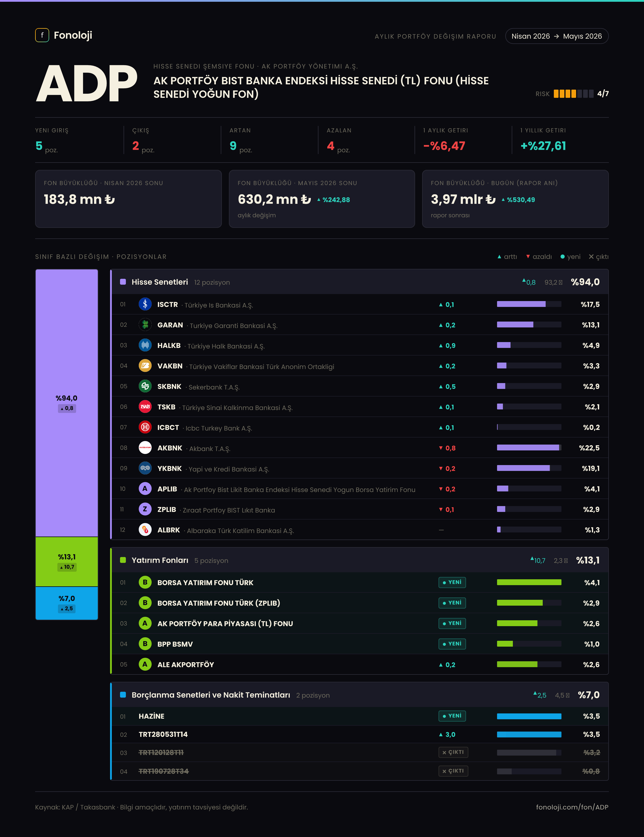Click the ÇIKTI badge on TRT190728T34

pos(453,771)
